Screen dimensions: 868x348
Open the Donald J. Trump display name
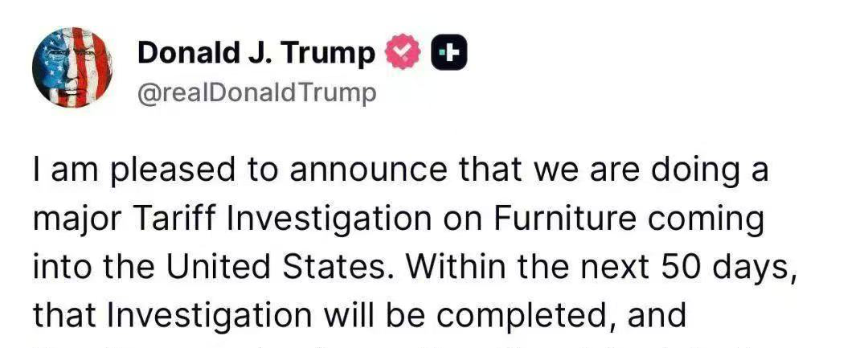click(256, 53)
